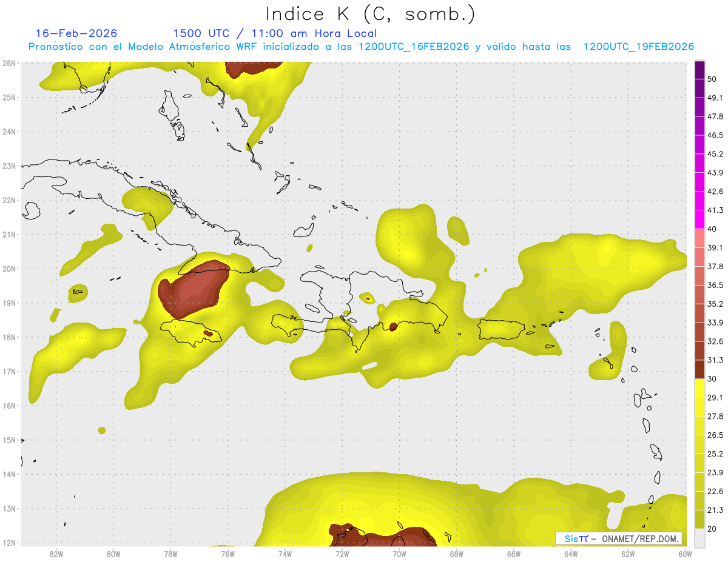Click the colorbar value '39.1'
The height and width of the screenshot is (562, 728).
click(715, 248)
